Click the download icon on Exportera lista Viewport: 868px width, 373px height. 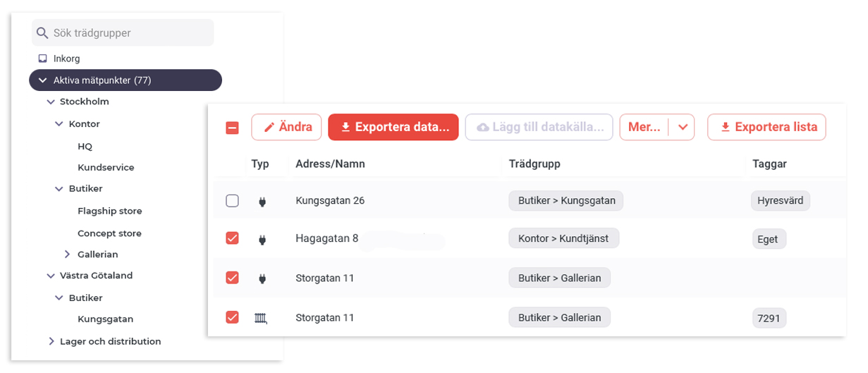click(x=725, y=128)
